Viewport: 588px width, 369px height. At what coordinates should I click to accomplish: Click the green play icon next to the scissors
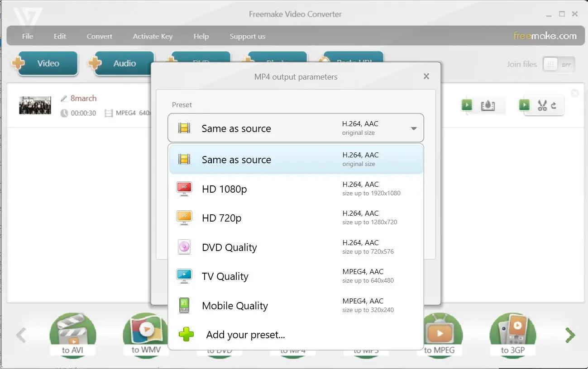[x=524, y=105]
